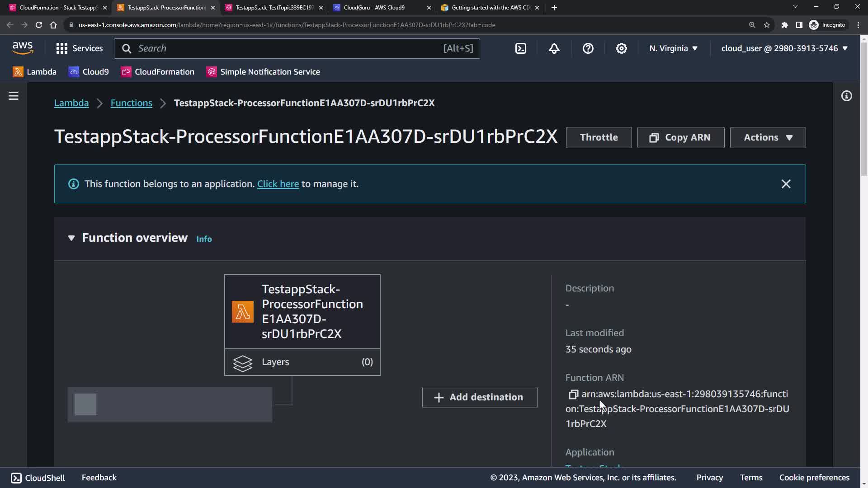This screenshot has height=488, width=868.
Task: Open the hamburger side navigation menu
Action: 14,96
